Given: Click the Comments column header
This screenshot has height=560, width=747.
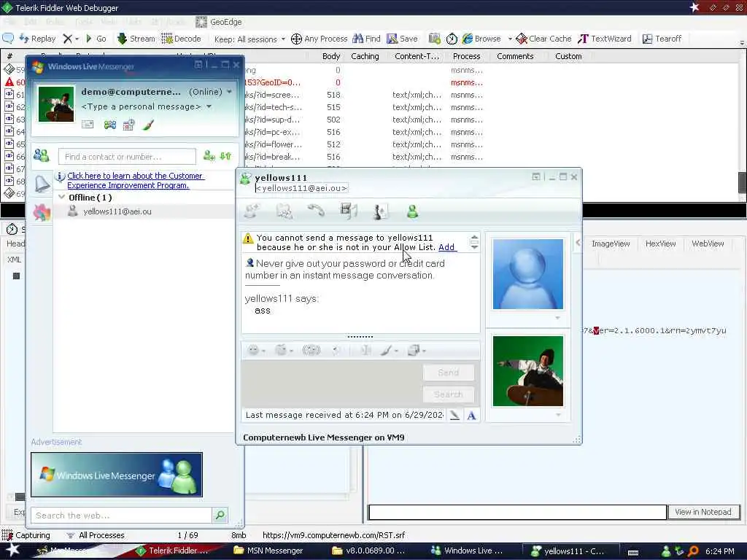Looking at the screenshot, I should [x=515, y=56].
